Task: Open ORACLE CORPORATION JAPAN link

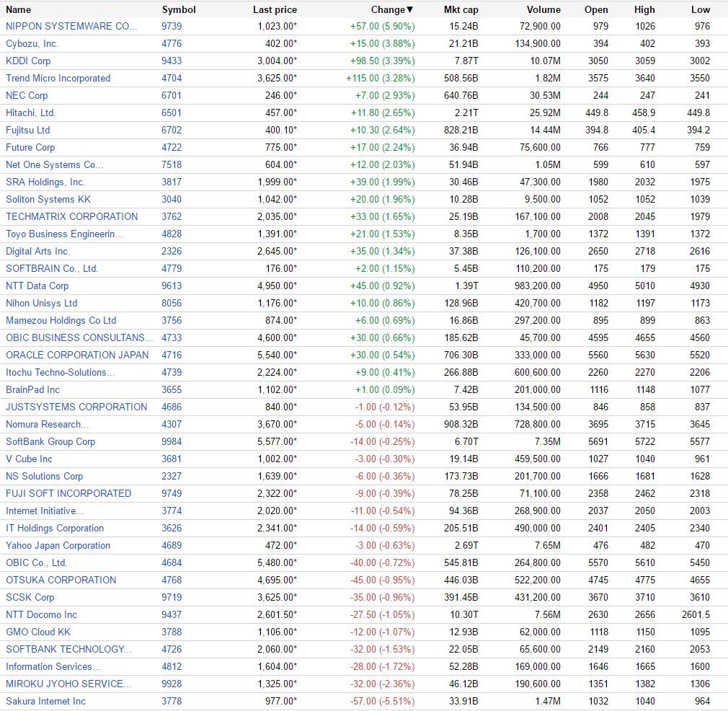Action: 77,355
